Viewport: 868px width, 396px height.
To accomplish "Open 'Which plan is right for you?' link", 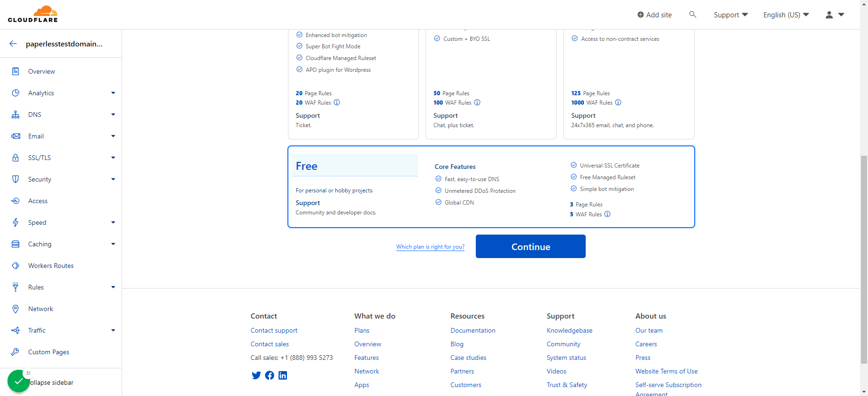I will (x=430, y=247).
